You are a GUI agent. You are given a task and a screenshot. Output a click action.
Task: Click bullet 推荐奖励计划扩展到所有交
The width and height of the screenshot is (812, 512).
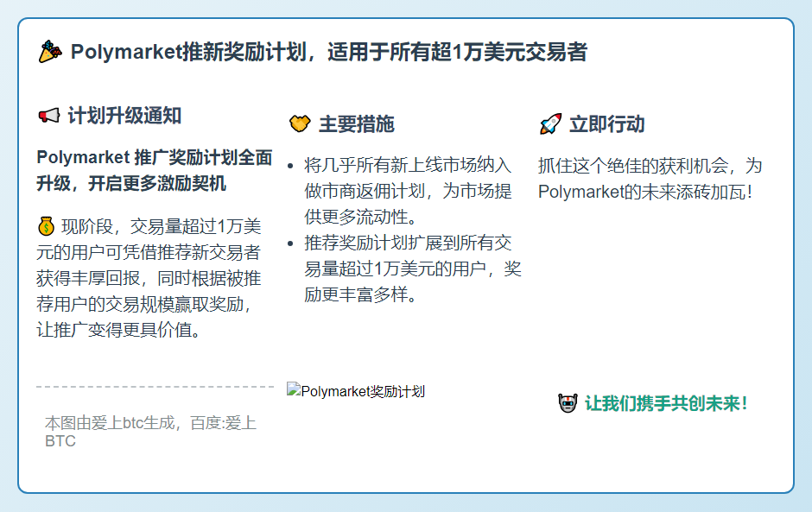click(x=413, y=269)
